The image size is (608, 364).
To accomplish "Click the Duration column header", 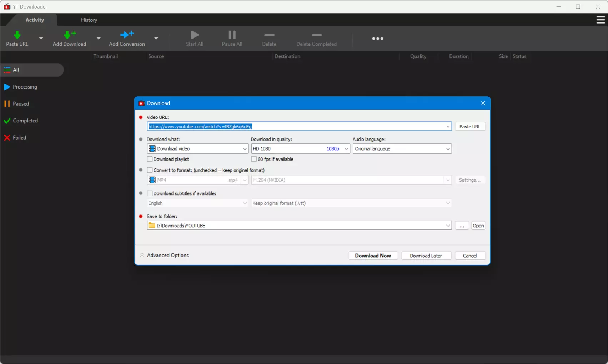I will tap(459, 56).
